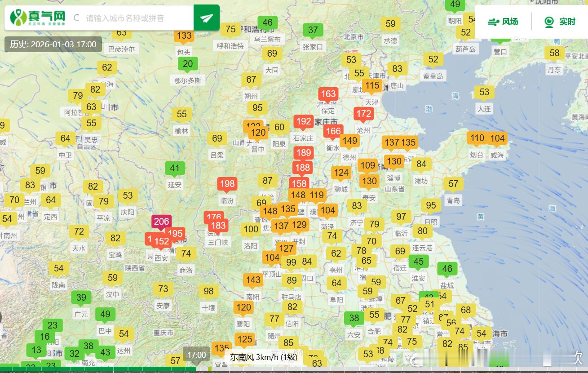Image resolution: width=588 pixels, height=373 pixels.
Task: Click the 平顶山 city label
Action: pos(272,274)
